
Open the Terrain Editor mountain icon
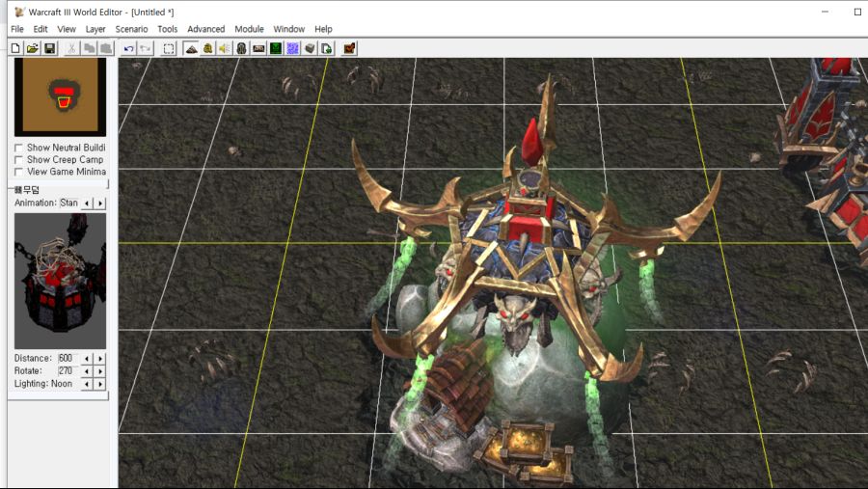[191, 49]
